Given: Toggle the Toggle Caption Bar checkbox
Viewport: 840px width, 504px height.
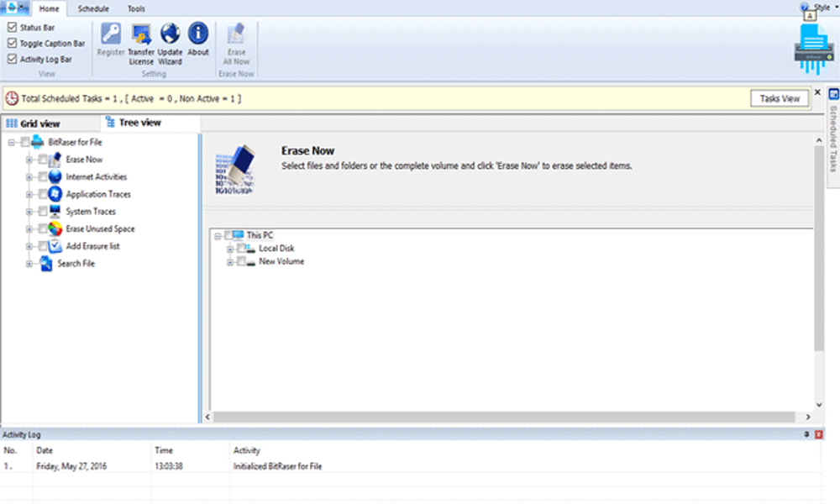Looking at the screenshot, I should click(12, 43).
